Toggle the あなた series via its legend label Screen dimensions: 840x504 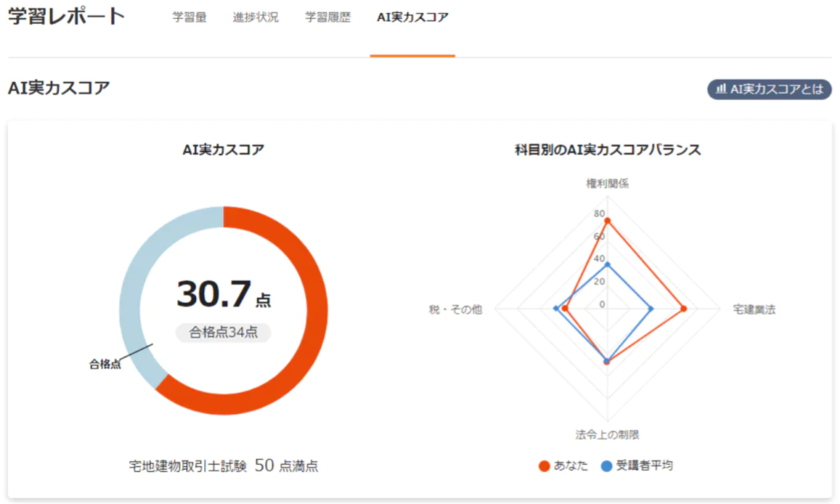click(x=571, y=465)
